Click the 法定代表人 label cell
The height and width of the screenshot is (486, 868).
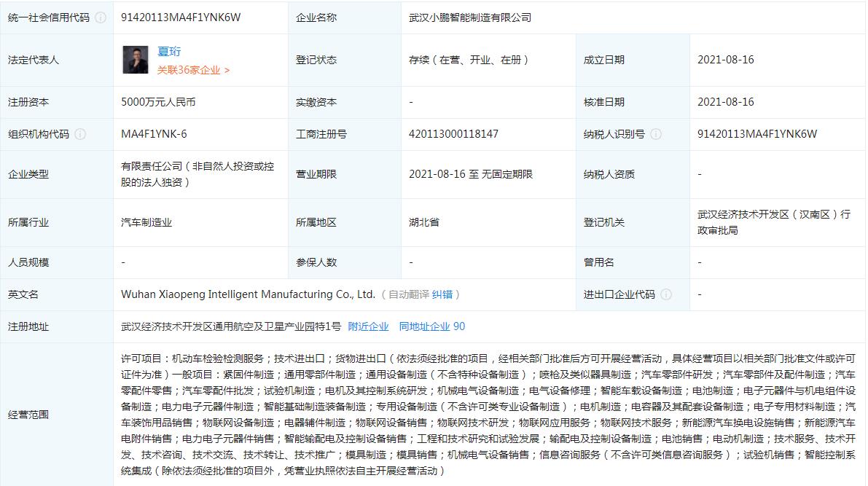[56, 60]
